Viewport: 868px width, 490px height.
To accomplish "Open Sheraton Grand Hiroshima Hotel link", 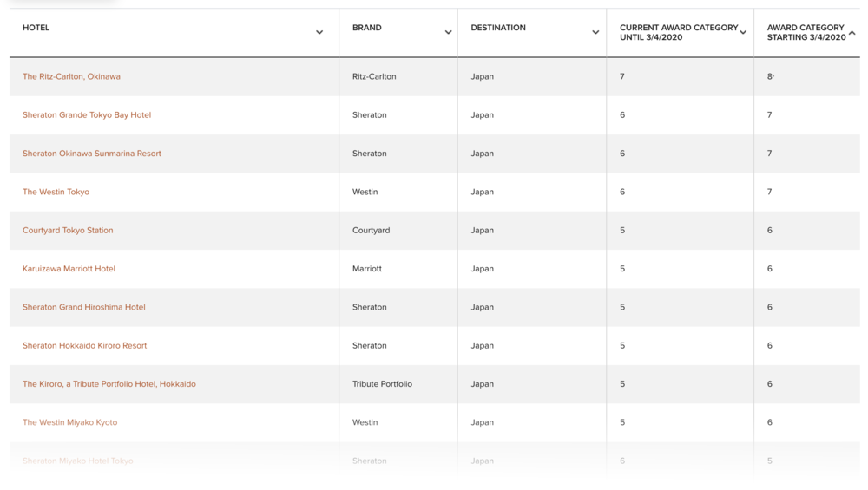I will pyautogui.click(x=84, y=307).
